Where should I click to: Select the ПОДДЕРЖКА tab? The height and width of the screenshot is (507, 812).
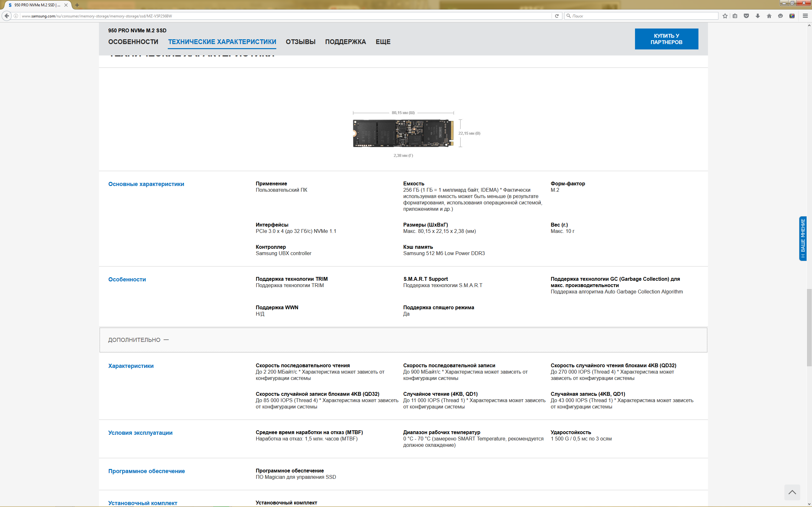click(x=345, y=42)
